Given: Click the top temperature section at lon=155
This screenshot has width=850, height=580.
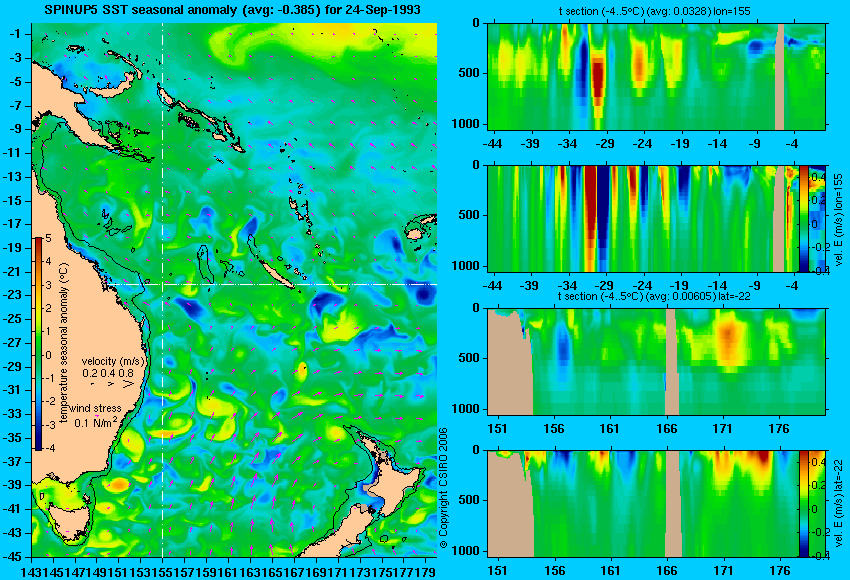Looking at the screenshot, I should tap(657, 76).
